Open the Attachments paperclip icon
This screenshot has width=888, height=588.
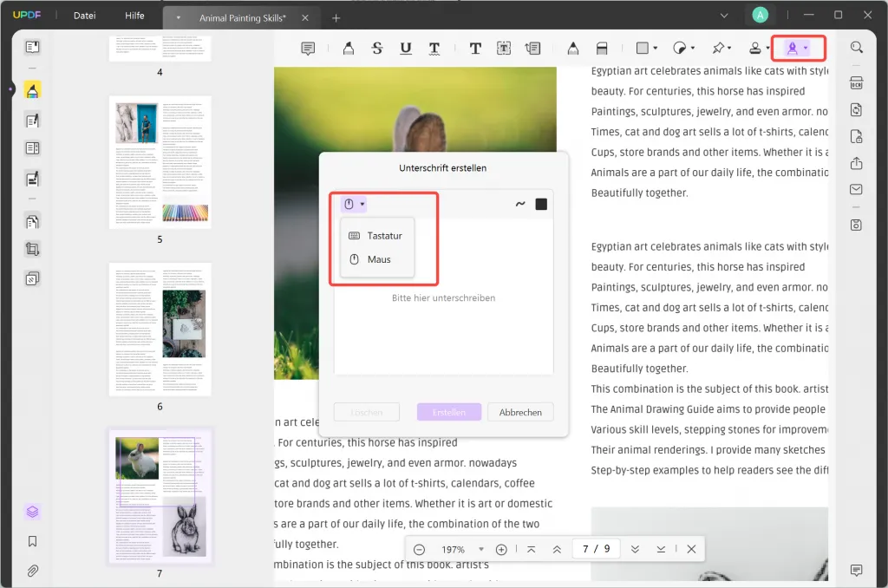(x=32, y=571)
